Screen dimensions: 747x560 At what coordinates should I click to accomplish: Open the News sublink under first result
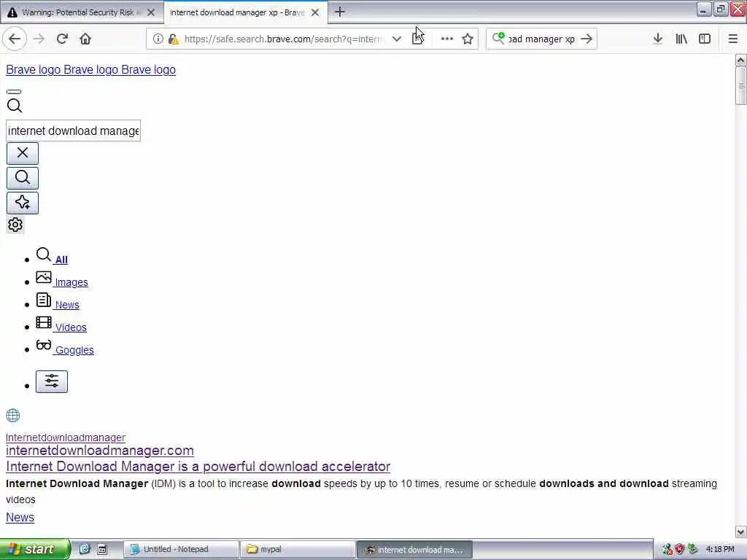click(x=20, y=517)
